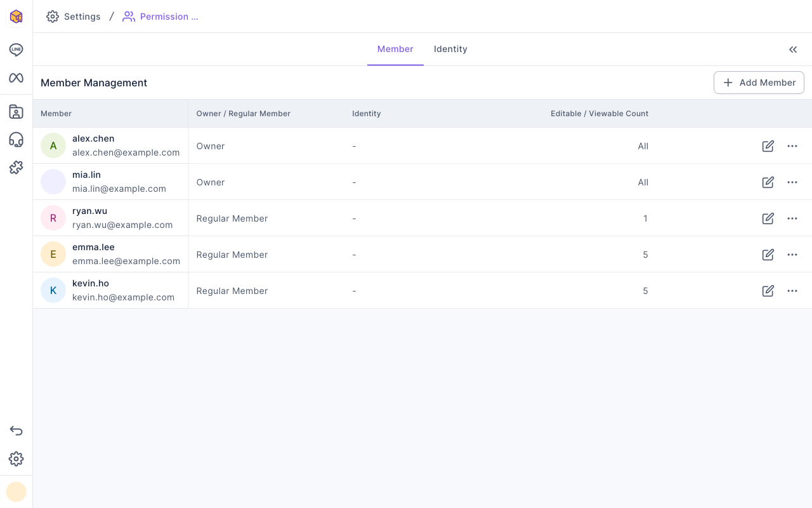Click the alex.chen avatar

point(53,146)
